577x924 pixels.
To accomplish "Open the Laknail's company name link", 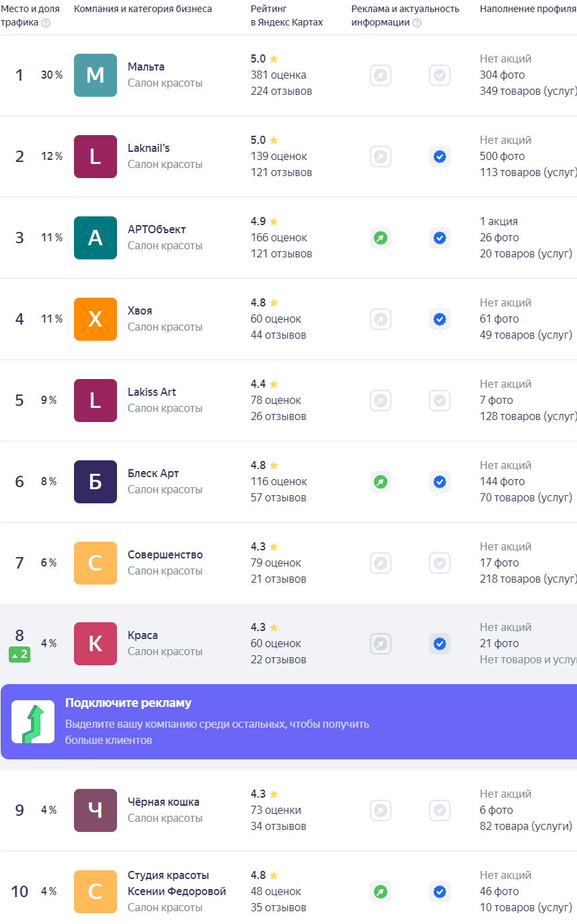I will click(x=149, y=148).
